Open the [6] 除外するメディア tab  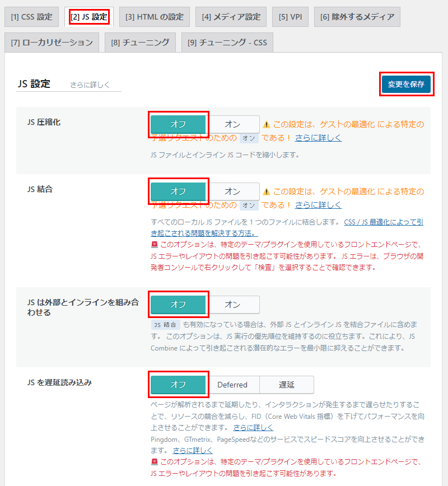tap(357, 17)
